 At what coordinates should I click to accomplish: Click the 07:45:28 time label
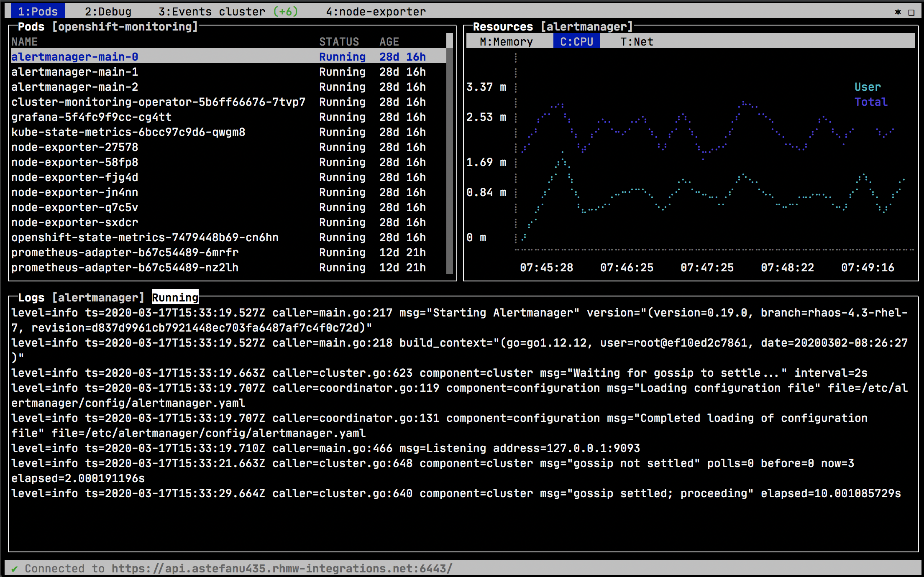click(x=546, y=267)
